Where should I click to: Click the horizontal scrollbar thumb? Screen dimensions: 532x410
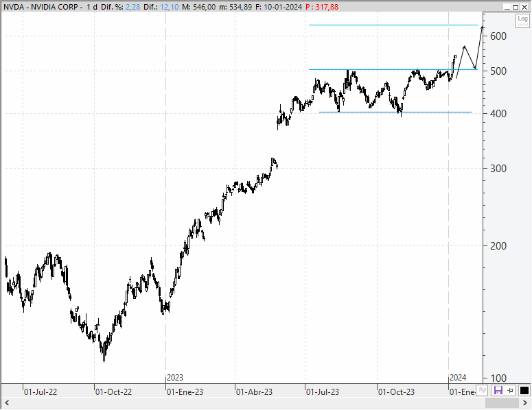502,403
